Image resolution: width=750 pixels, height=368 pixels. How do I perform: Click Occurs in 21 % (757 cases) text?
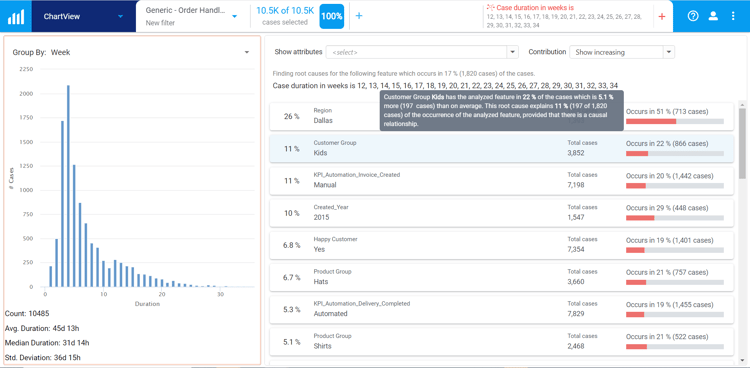[667, 273]
